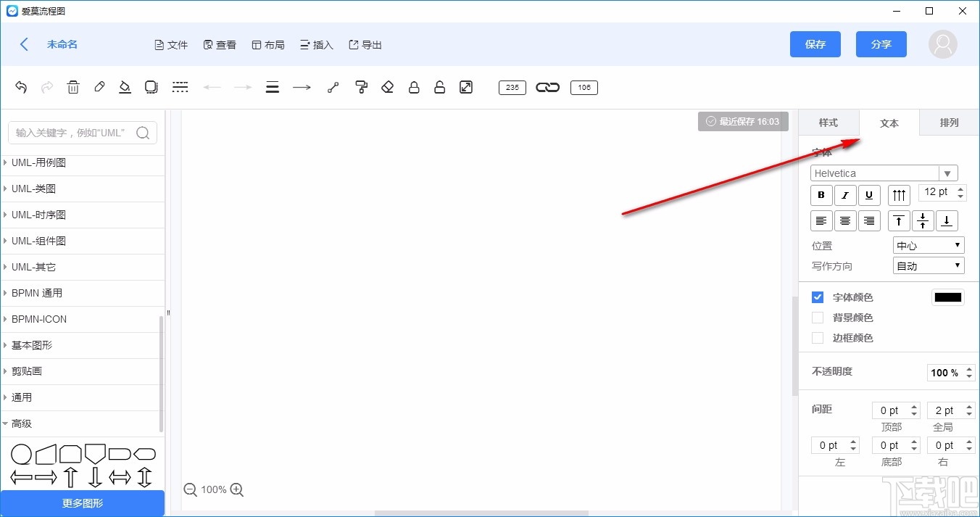Click the closed padlock lock icon
This screenshot has height=517, width=980.
click(x=414, y=88)
